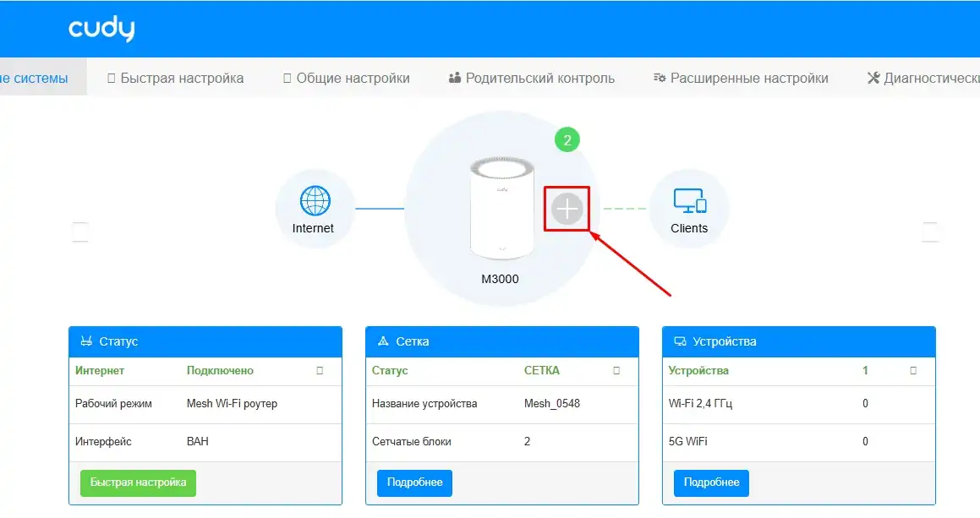Open the Общие настройки tab
The height and width of the screenshot is (518, 980).
click(346, 78)
